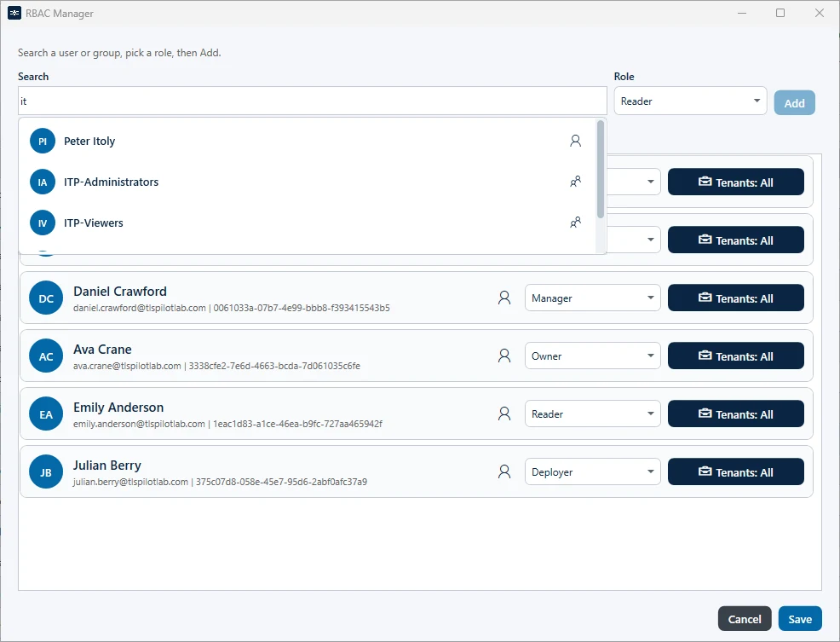The image size is (840, 642).
Task: Click user type icon in Julian Berry row
Action: click(x=504, y=471)
